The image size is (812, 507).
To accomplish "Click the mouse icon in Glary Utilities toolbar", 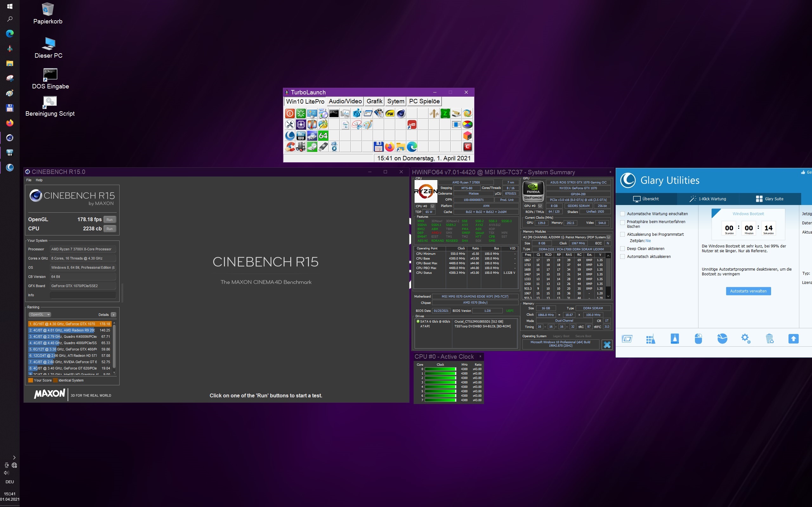I will coord(698,339).
